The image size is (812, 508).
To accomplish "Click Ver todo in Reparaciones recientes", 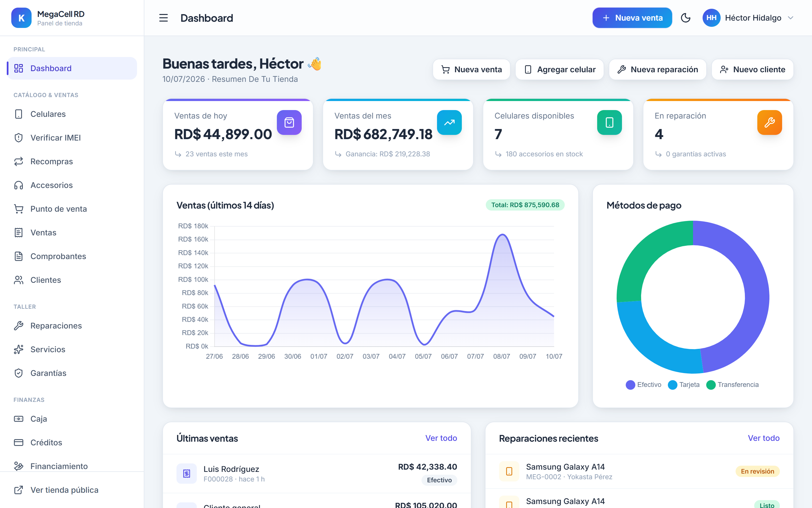I will [x=764, y=438].
